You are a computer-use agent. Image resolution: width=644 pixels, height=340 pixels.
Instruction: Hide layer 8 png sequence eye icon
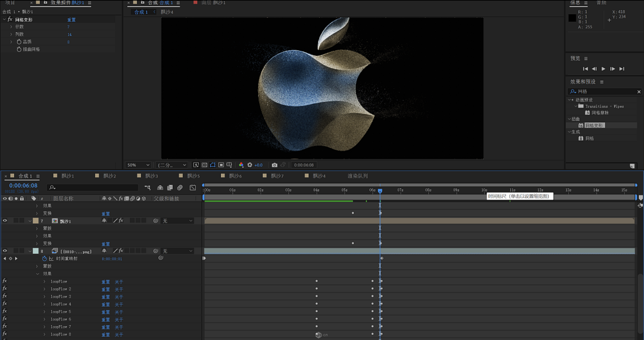pyautogui.click(x=5, y=251)
